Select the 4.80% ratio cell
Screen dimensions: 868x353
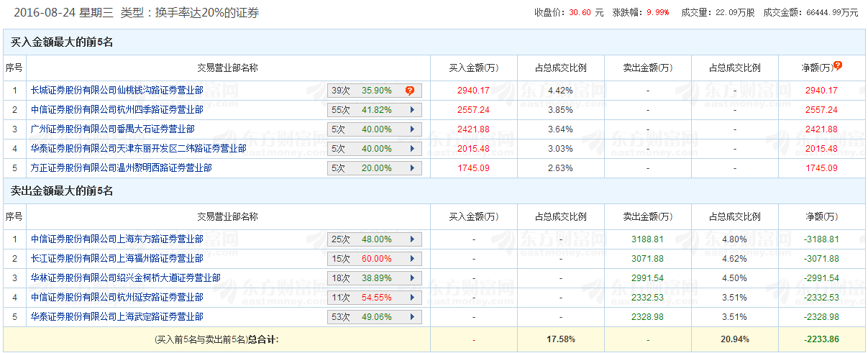[734, 239]
